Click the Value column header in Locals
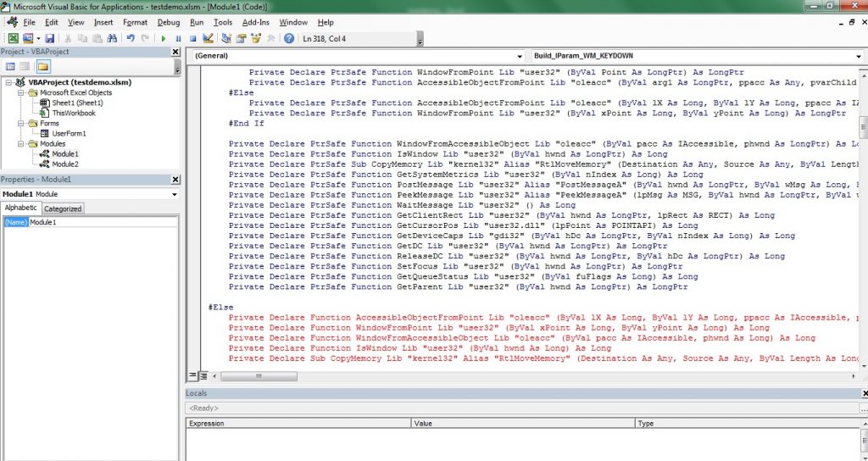 pyautogui.click(x=524, y=424)
